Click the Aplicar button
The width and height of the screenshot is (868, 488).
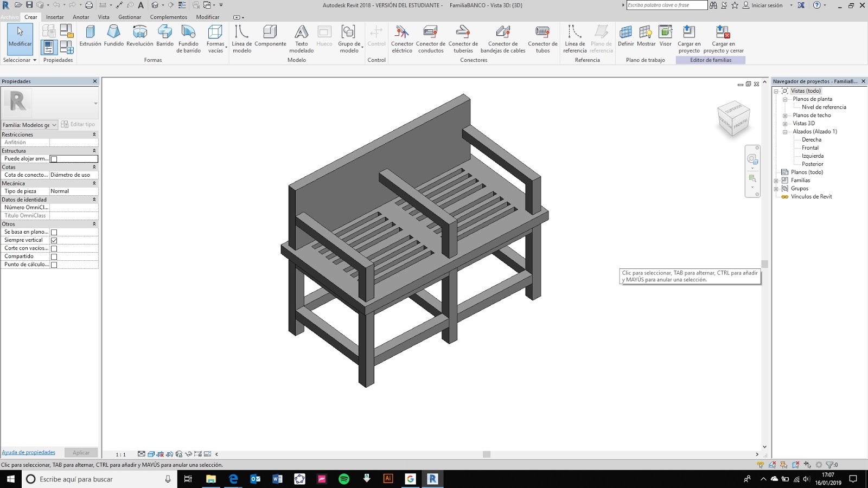coord(80,452)
